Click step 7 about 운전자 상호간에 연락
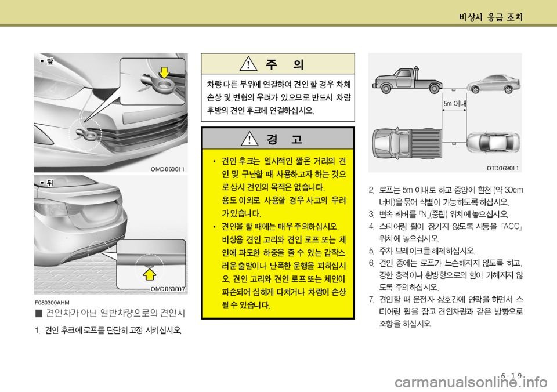The width and height of the screenshot is (557, 392). tap(446, 311)
